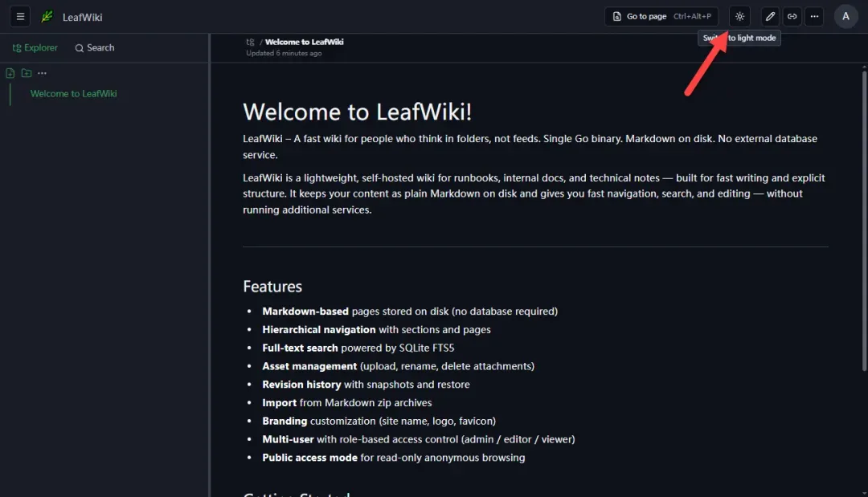Edit the page with the pencil icon

coord(770,17)
